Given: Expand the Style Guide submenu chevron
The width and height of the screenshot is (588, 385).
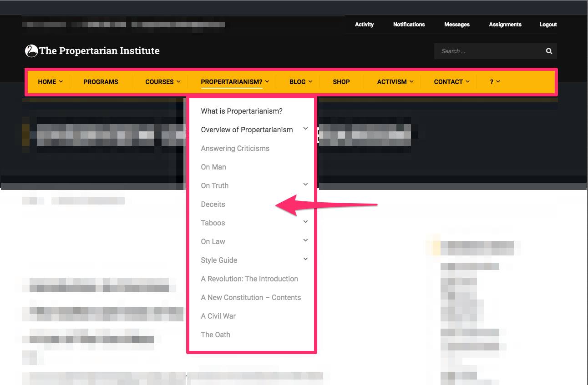Looking at the screenshot, I should pyautogui.click(x=305, y=259).
